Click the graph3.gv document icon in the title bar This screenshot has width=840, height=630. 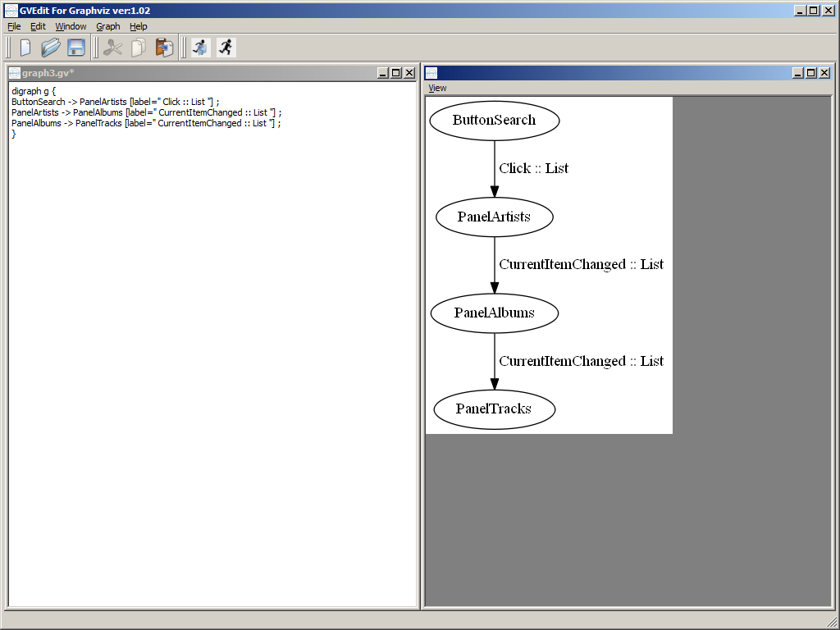[15, 73]
